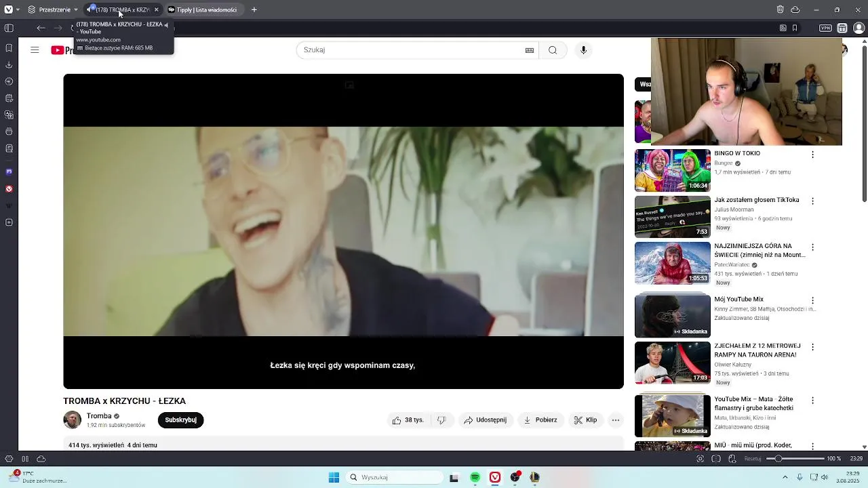Viewport: 868px width, 488px height.
Task: Toggle tab tiling icon in status bar
Action: pyautogui.click(x=716, y=459)
